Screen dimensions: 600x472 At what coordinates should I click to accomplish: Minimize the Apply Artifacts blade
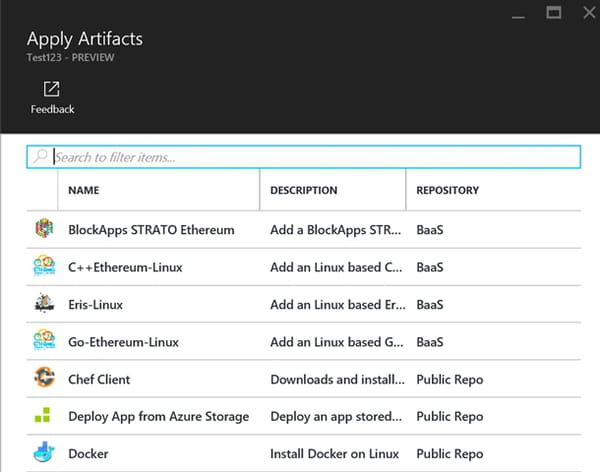pyautogui.click(x=518, y=17)
